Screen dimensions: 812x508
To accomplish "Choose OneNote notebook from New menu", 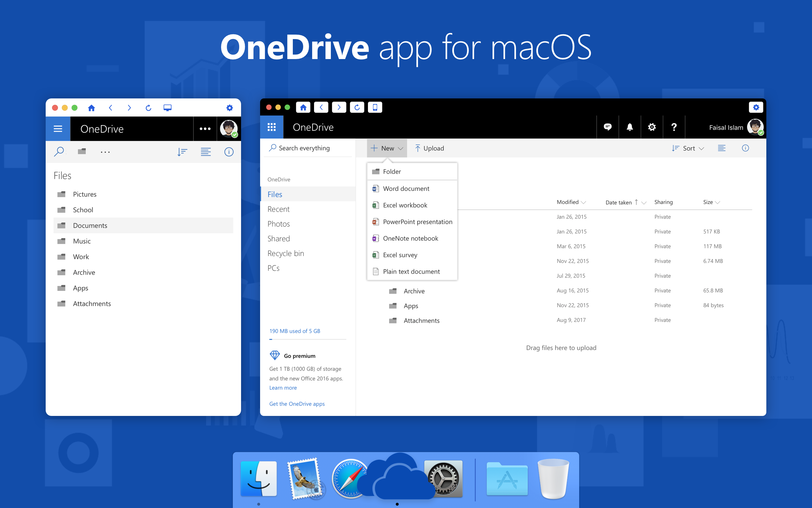I will [x=412, y=238].
